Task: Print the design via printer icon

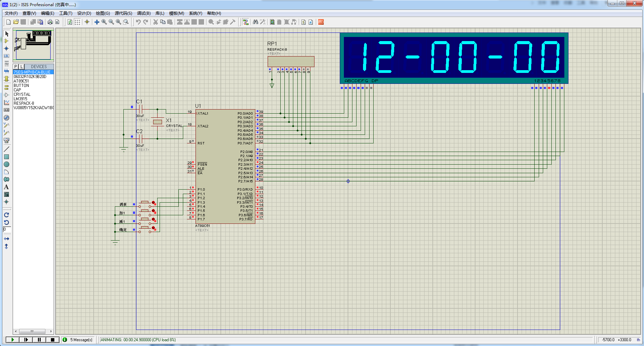Action: click(x=50, y=22)
